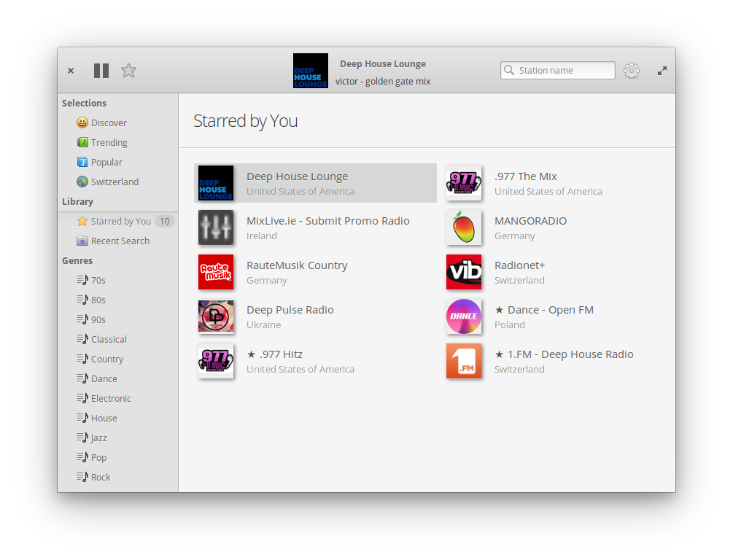Pause the currently playing station
733x560 pixels.
coord(101,71)
